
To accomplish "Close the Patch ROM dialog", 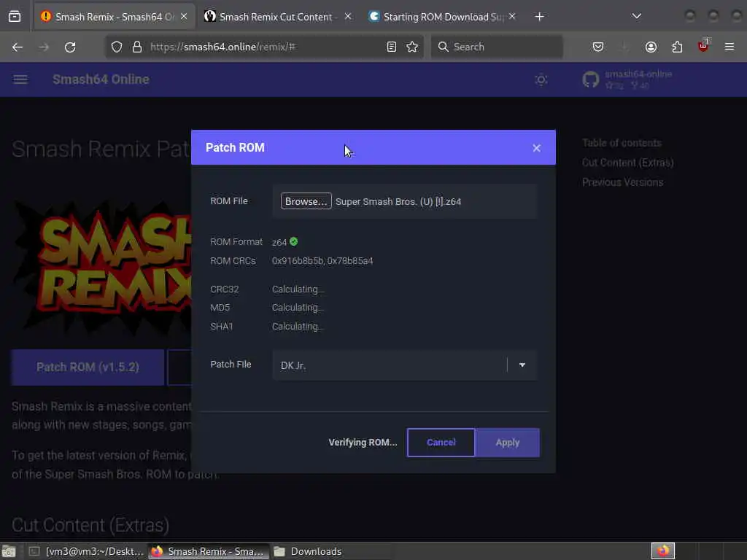I will [x=536, y=148].
